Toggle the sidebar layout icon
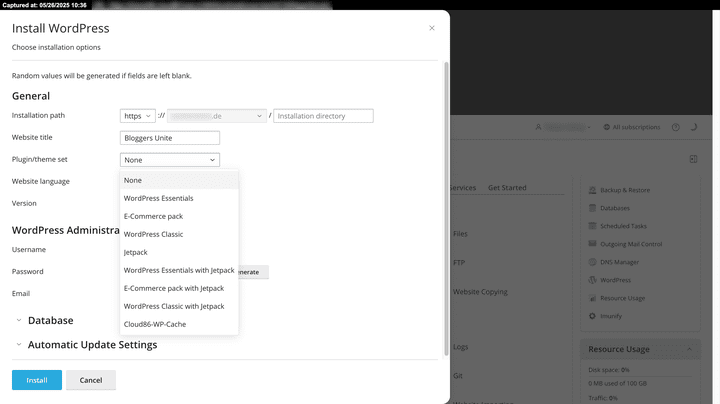This screenshot has height=404, width=720. click(693, 159)
